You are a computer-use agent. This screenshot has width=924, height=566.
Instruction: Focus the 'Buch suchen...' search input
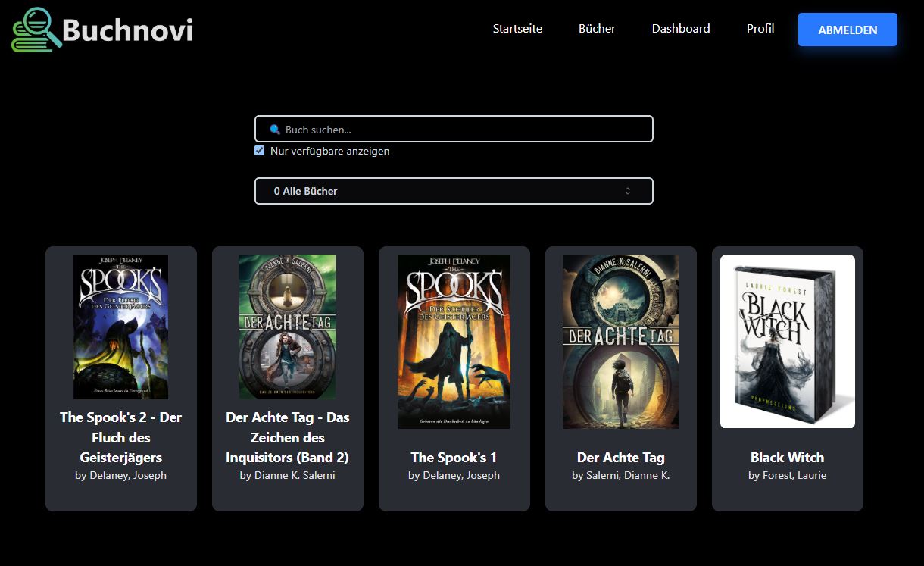(462, 130)
